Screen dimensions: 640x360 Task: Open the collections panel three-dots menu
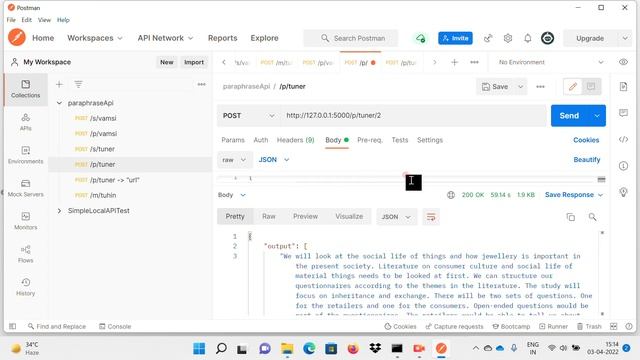coord(202,84)
